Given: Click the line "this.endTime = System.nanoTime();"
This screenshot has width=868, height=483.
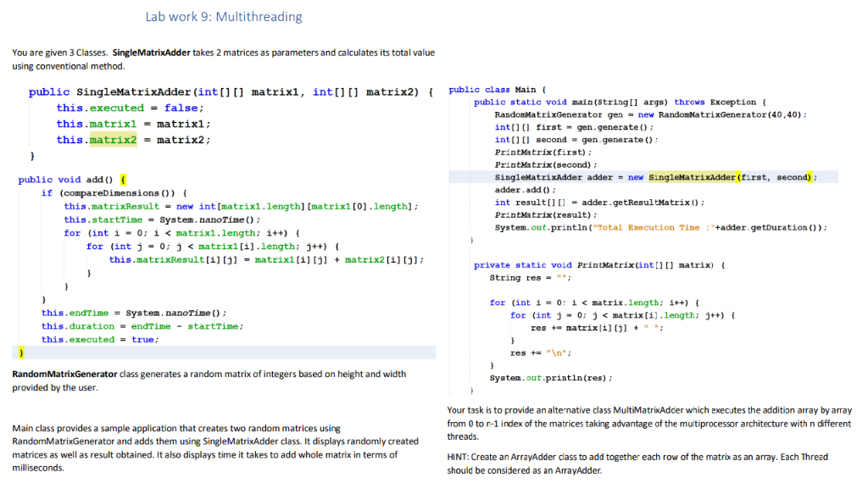Looking at the screenshot, I should point(134,314).
